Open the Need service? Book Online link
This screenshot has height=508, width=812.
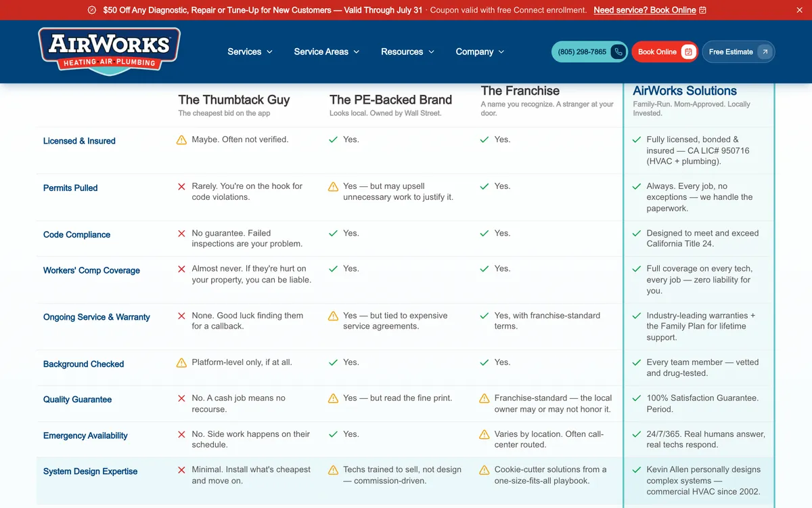click(x=645, y=10)
